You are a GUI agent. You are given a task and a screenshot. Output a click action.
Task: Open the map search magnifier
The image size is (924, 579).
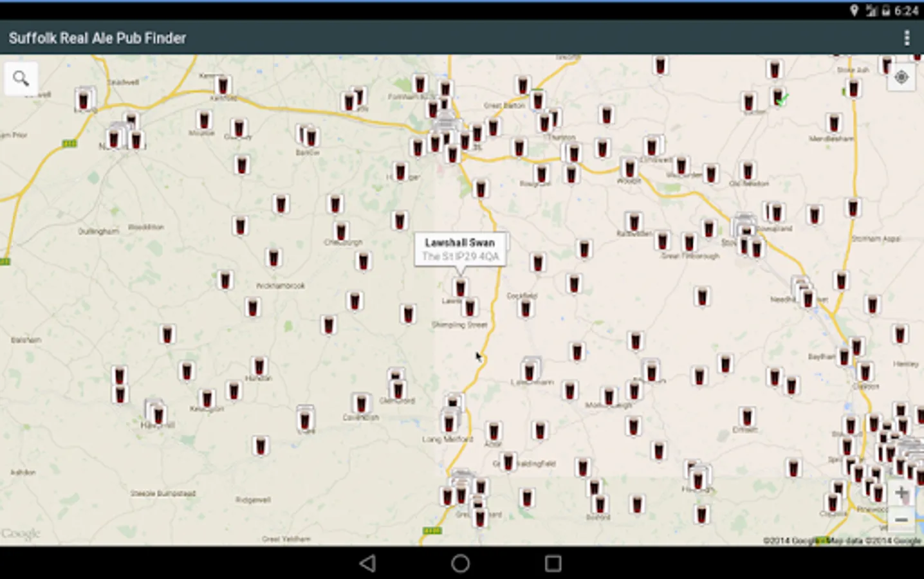pyautogui.click(x=21, y=78)
